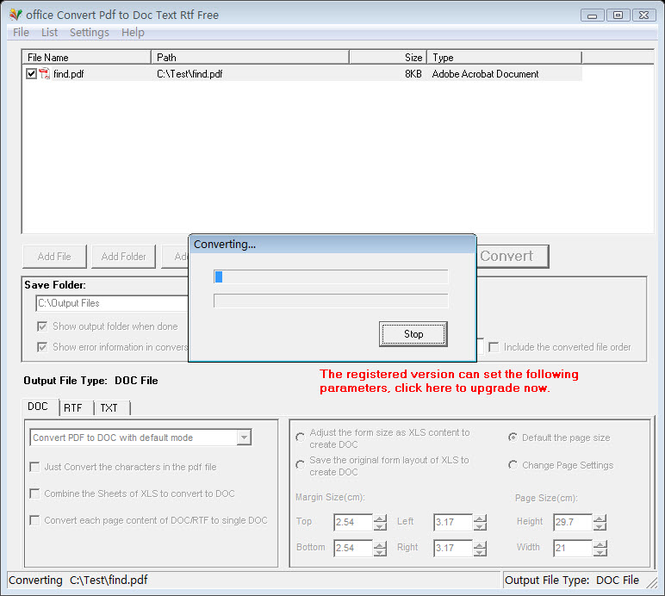This screenshot has height=596, width=665.
Task: Click the Right margin input field
Action: [453, 548]
